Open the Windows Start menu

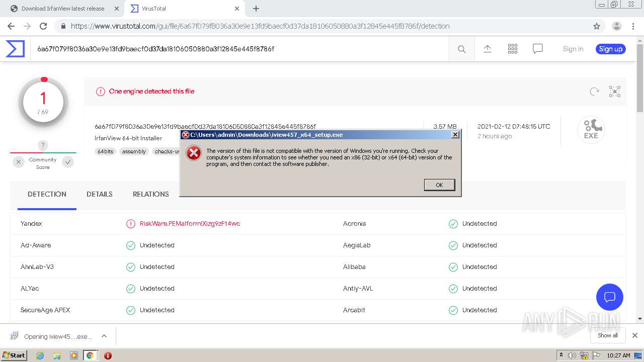pos(14,355)
